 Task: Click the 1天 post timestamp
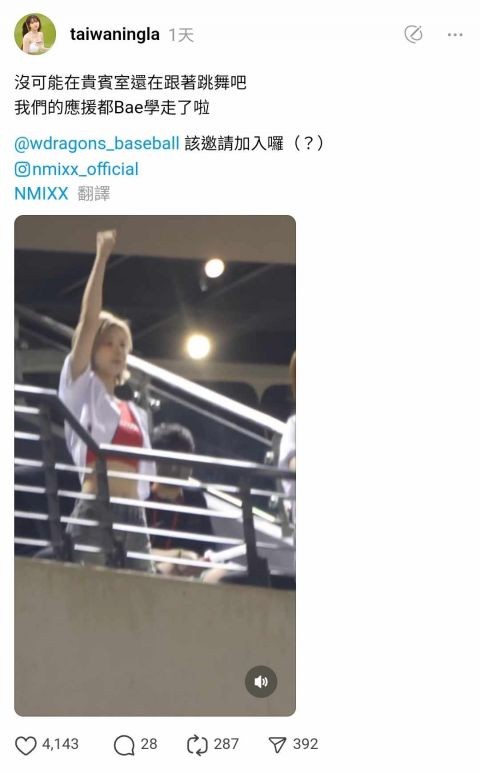click(181, 35)
